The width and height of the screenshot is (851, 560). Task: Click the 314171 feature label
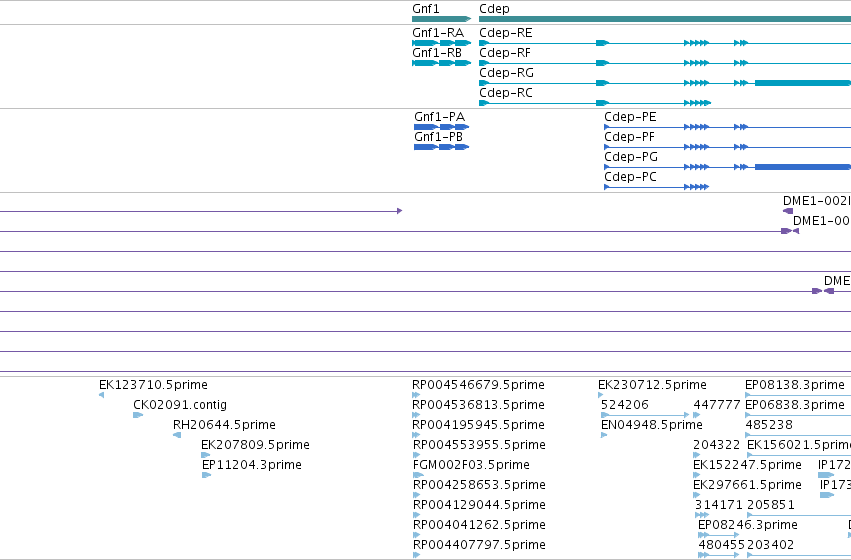click(719, 505)
